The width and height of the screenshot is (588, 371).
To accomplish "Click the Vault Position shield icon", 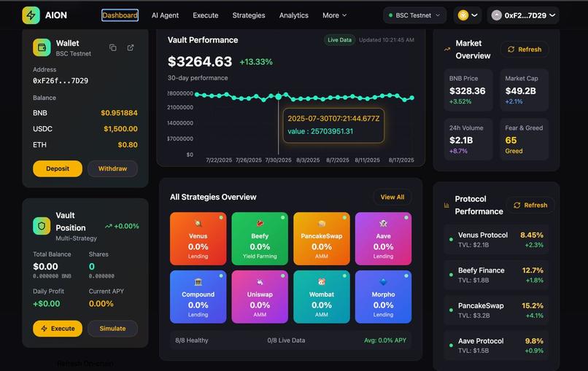I will [x=42, y=226].
